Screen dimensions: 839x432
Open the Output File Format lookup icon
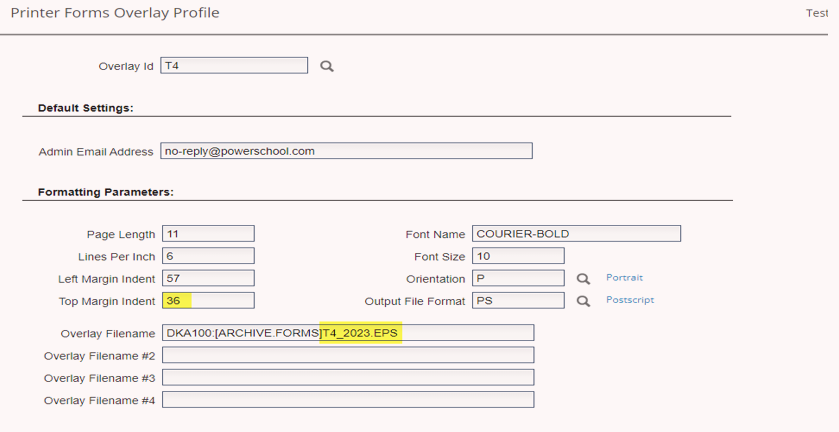(583, 300)
